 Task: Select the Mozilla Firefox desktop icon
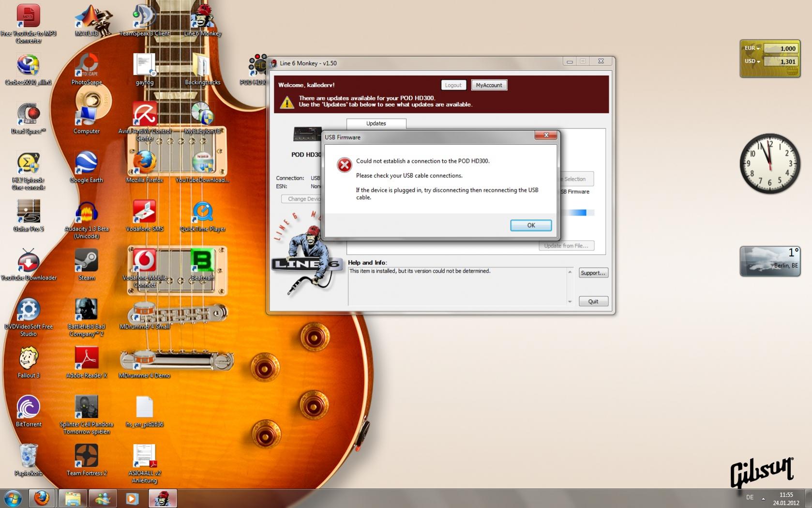tap(144, 167)
